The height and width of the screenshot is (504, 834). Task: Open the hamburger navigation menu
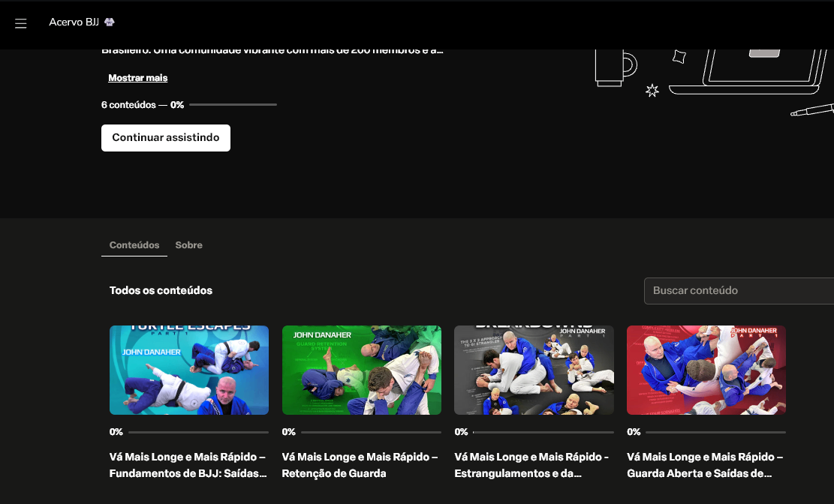click(21, 23)
